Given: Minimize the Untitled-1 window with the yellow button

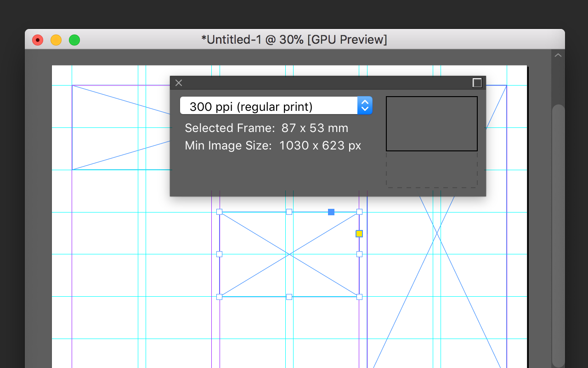Looking at the screenshot, I should pos(56,40).
